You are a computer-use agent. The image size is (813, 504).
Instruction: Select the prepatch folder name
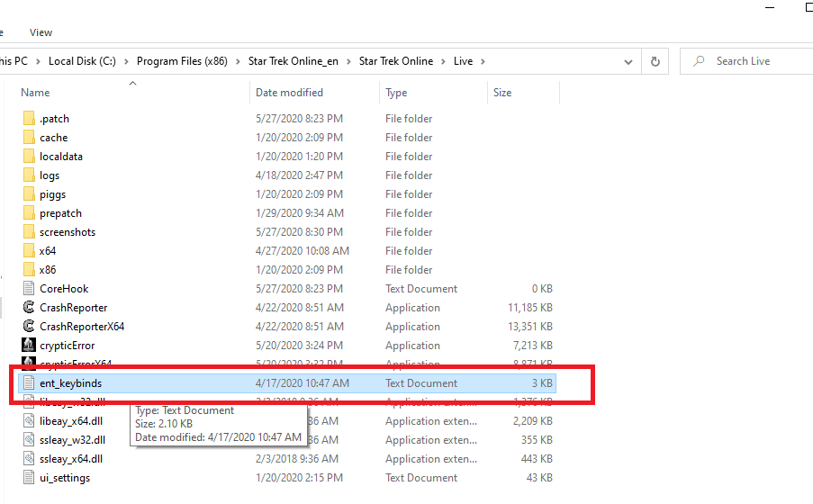(60, 213)
